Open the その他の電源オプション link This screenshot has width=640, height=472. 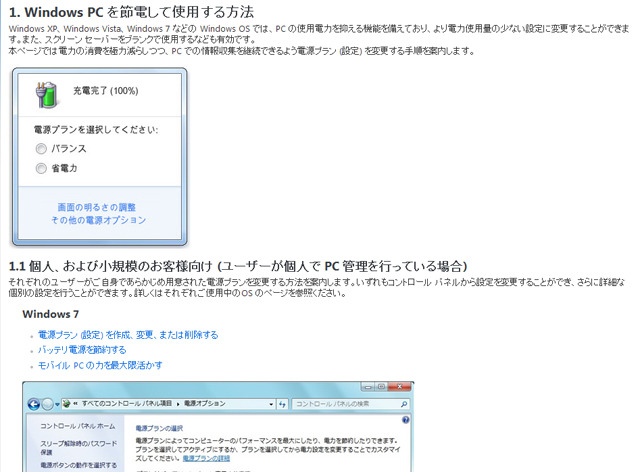click(x=98, y=220)
